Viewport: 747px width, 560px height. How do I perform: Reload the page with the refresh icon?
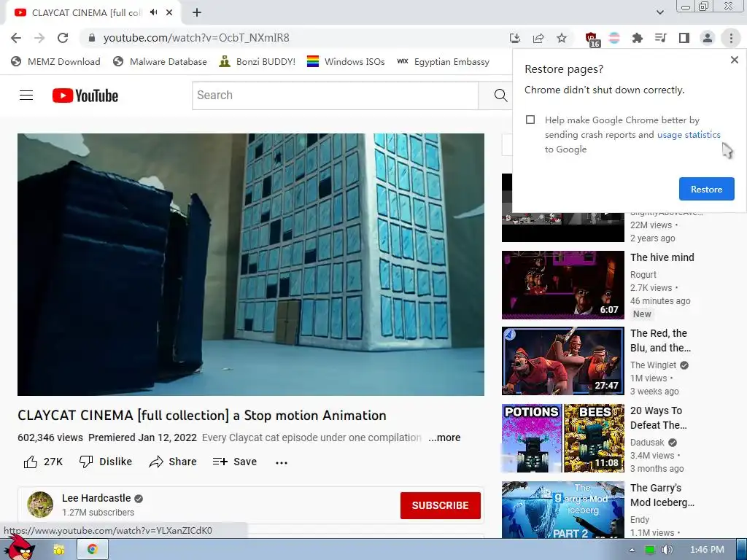63,38
